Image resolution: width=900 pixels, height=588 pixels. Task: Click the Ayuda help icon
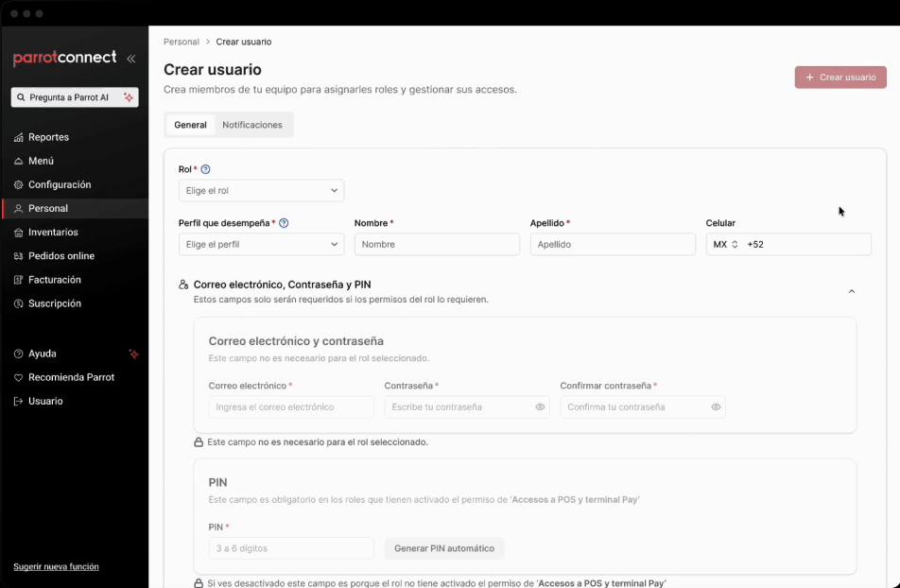click(x=19, y=353)
